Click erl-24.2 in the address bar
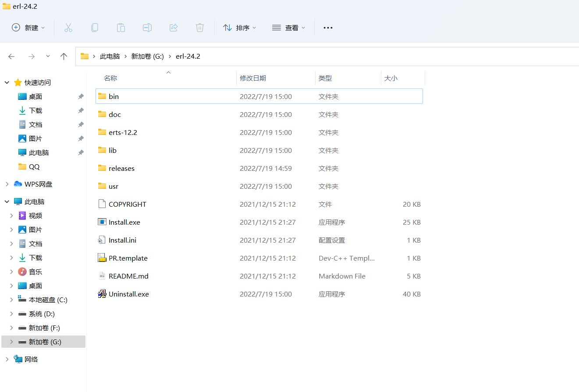Image resolution: width=579 pixels, height=392 pixels. (x=188, y=57)
